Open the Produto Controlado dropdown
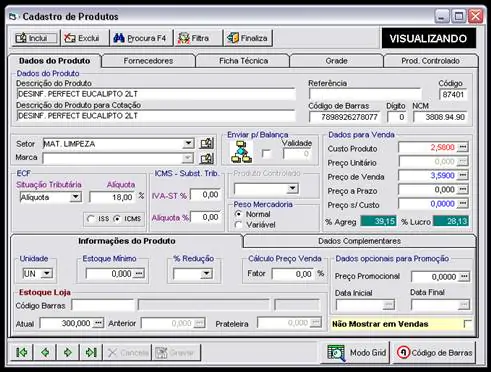The height and width of the screenshot is (372, 491). [292, 189]
